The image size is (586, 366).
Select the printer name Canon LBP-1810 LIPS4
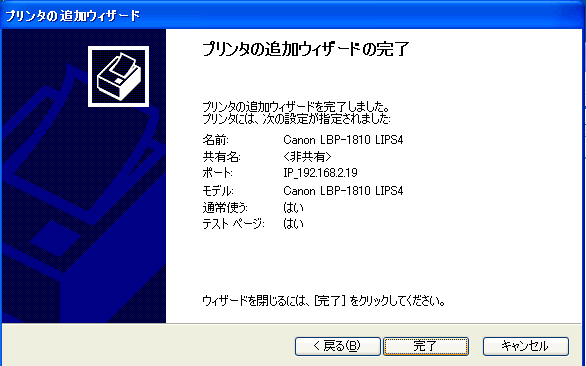click(x=343, y=140)
